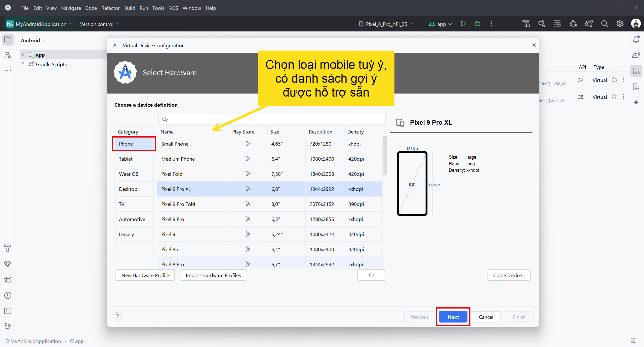Click the help question mark in dialog
The image size is (644, 347).
(117, 317)
